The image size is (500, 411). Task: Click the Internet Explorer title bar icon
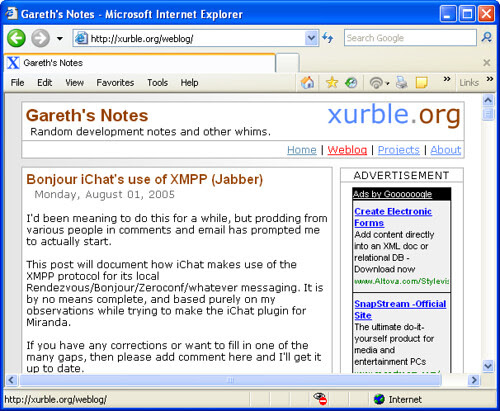(11, 13)
